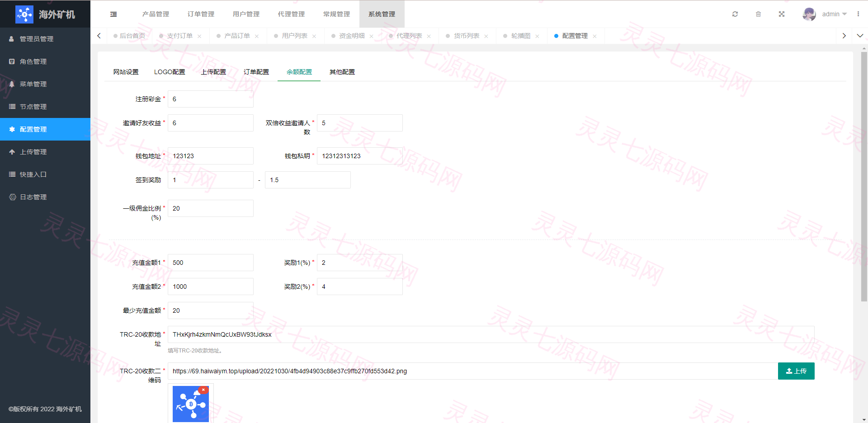Click the vertical page scrollbar

[x=864, y=176]
